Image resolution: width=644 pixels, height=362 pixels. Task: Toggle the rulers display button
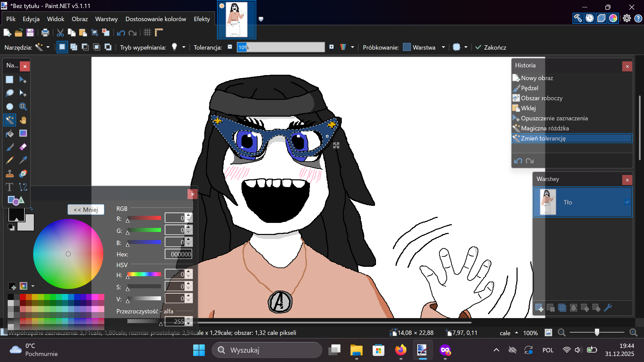159,33
